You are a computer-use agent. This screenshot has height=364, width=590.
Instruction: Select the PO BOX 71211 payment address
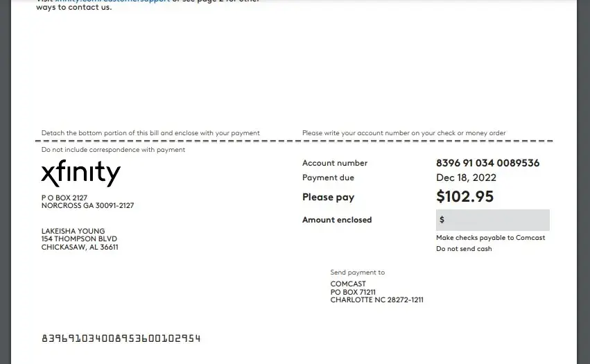click(x=353, y=293)
